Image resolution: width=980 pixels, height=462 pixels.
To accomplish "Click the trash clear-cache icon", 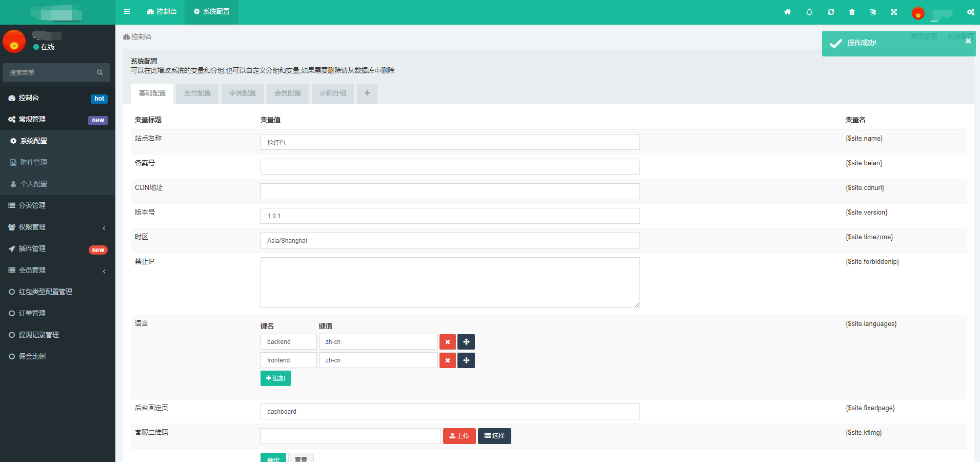I will tap(852, 12).
